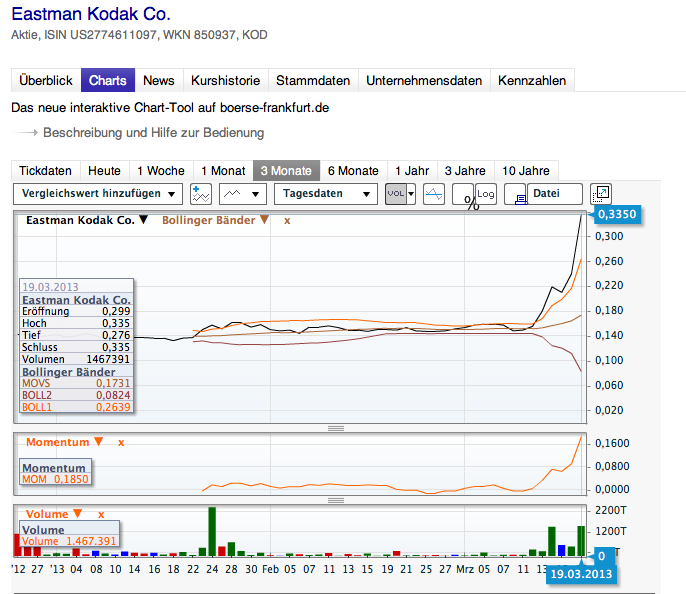Open the line chart type dropdown
Image resolution: width=686 pixels, height=594 pixels.
(243, 194)
